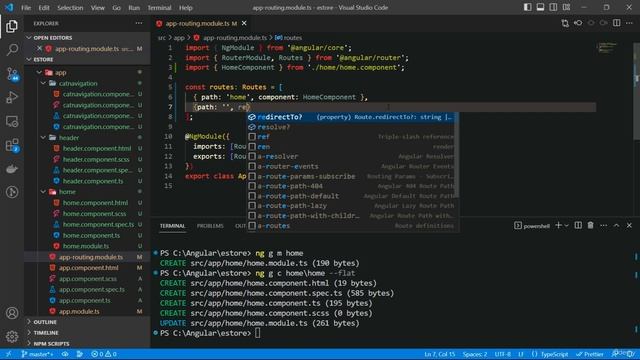Viewport: 640px width, 360px height.
Task: Open Remote Explorer view icon
Action: click(x=12, y=121)
